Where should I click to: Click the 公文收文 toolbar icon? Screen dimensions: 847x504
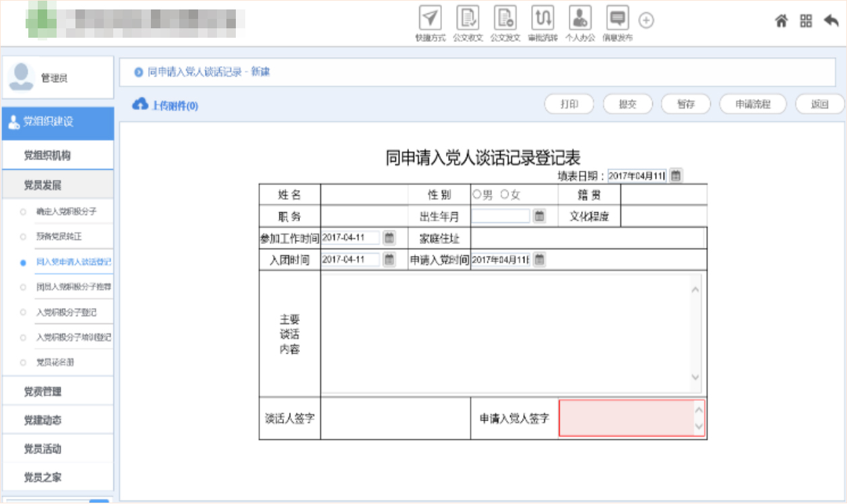(x=468, y=18)
